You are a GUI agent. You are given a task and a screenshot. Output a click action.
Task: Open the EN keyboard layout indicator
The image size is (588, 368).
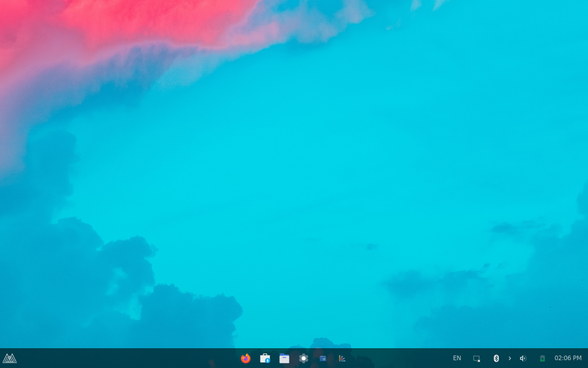click(457, 358)
